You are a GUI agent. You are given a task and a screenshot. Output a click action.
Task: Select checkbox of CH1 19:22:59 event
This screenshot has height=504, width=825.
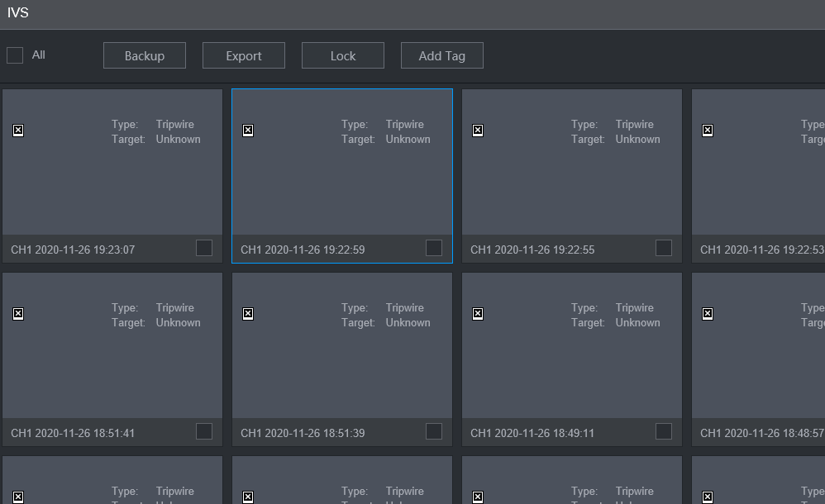click(x=434, y=248)
